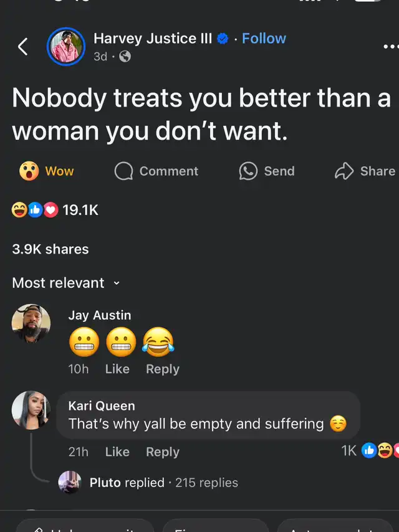The height and width of the screenshot is (532, 399).
Task: Tap the verified badge next to Harvey Justice III
Action: pos(223,39)
